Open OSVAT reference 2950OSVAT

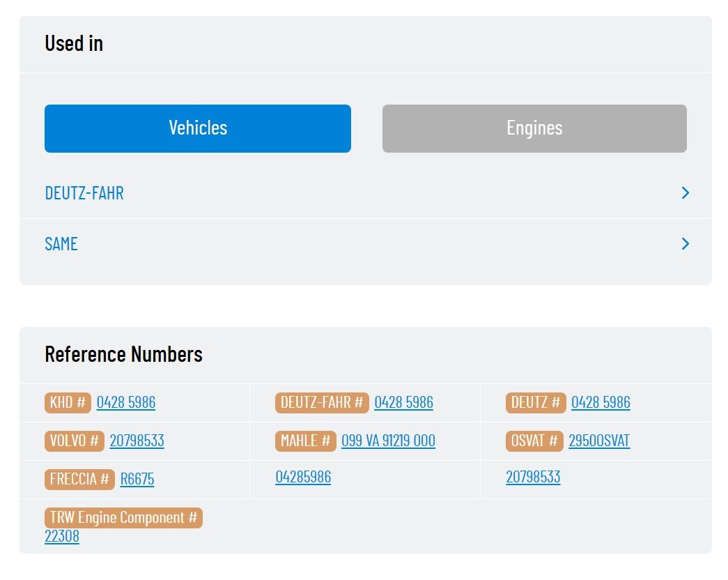pos(599,441)
